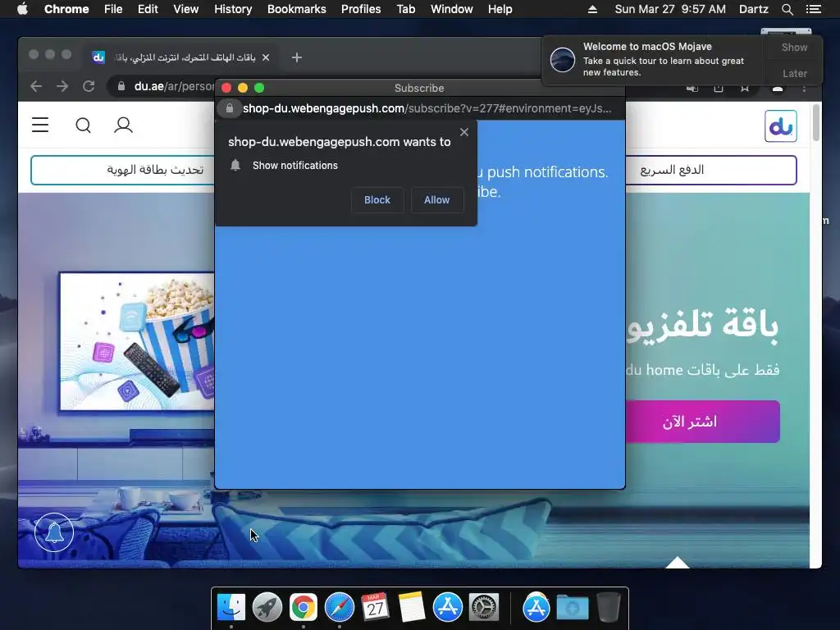The width and height of the screenshot is (840, 630).
Task: Click the du logo
Action: (x=781, y=126)
